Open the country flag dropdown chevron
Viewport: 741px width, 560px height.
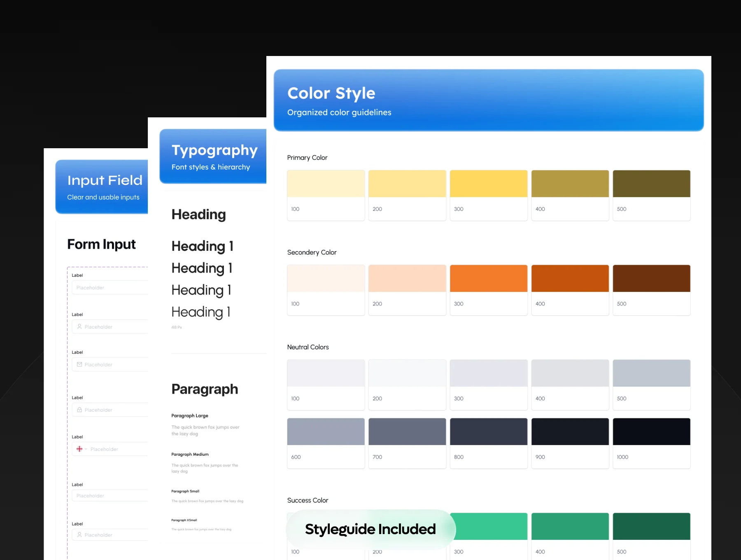(86, 449)
